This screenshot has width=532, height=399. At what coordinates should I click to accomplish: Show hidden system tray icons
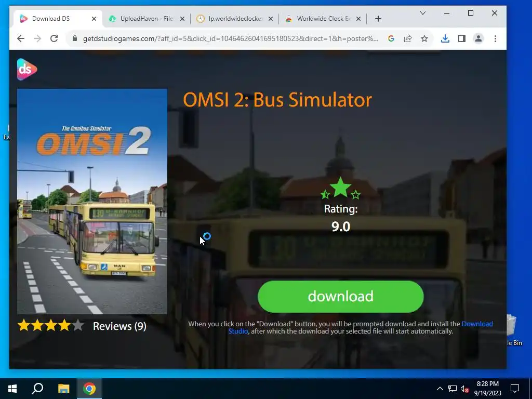point(440,389)
